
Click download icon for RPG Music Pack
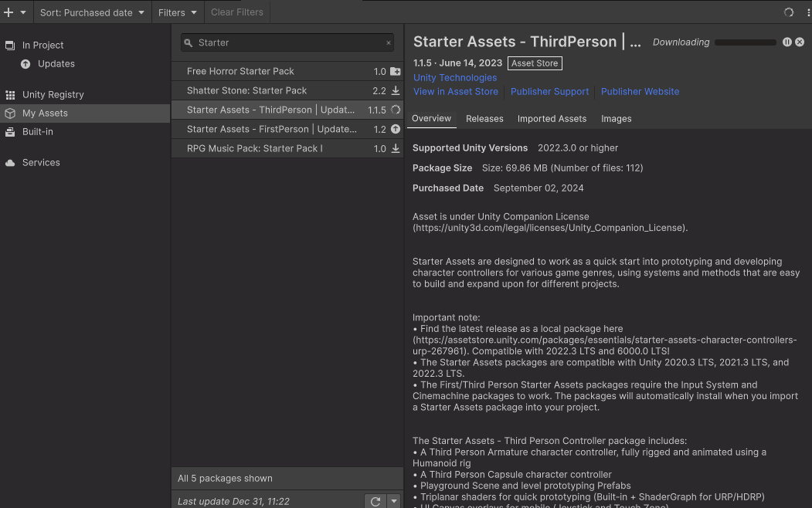click(x=396, y=148)
